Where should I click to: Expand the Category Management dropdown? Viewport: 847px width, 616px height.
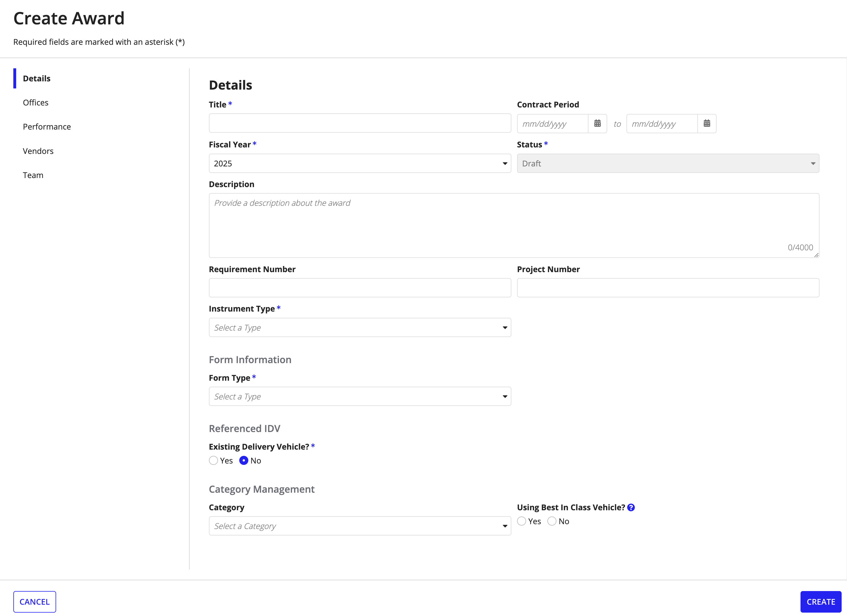[360, 526]
